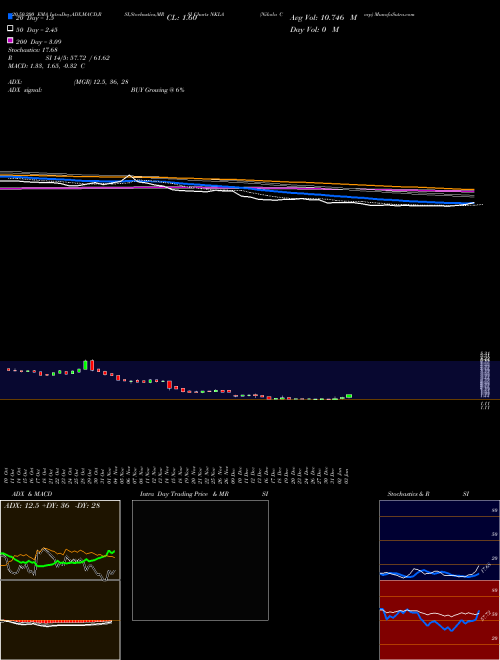Click the 'Stochastics & R' panel title
This screenshot has width=500, height=660.
[408, 494]
